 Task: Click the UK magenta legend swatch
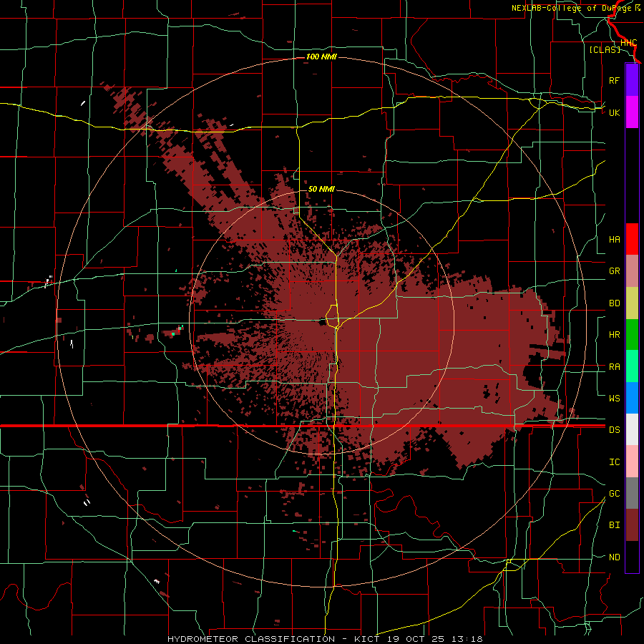[x=632, y=112]
